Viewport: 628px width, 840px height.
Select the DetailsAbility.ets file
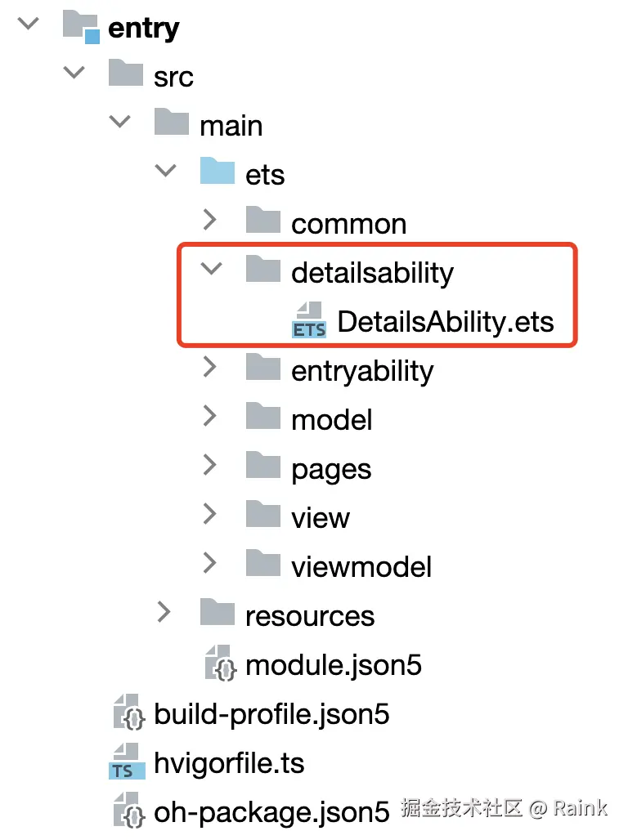pyautogui.click(x=445, y=322)
